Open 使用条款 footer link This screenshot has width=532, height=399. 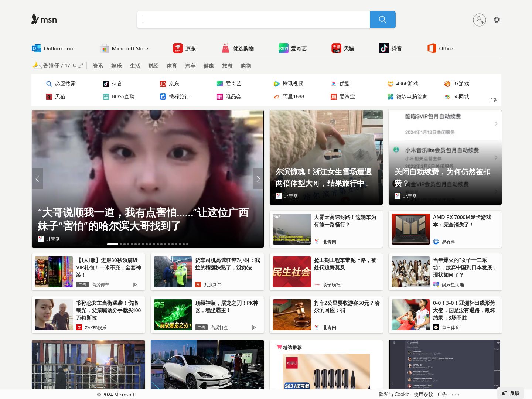click(423, 394)
